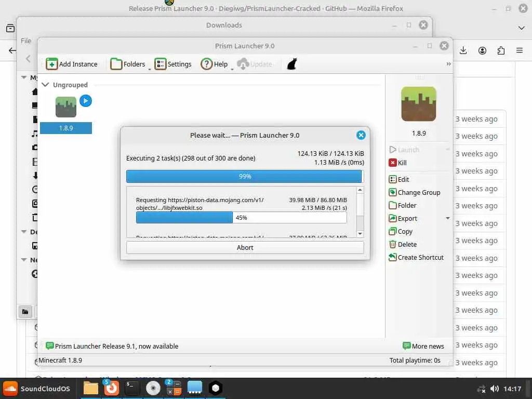This screenshot has width=532, height=399.
Task: Open Firefox extensions icon
Action: [501, 50]
